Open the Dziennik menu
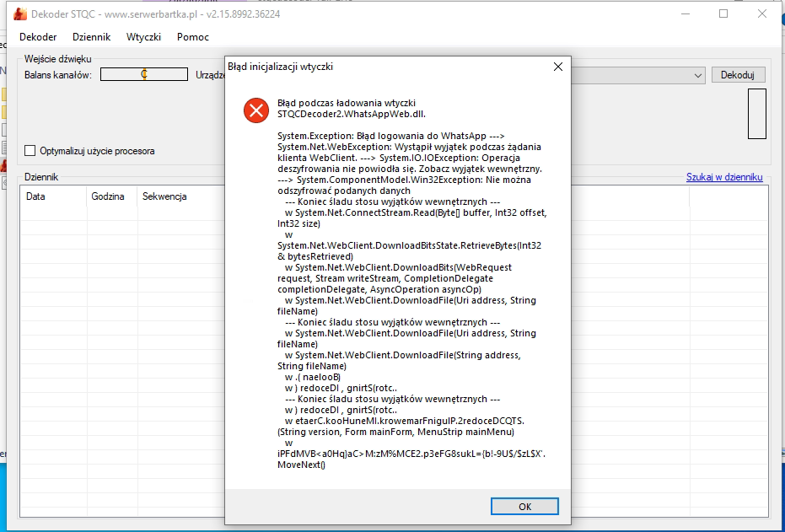 (x=91, y=37)
